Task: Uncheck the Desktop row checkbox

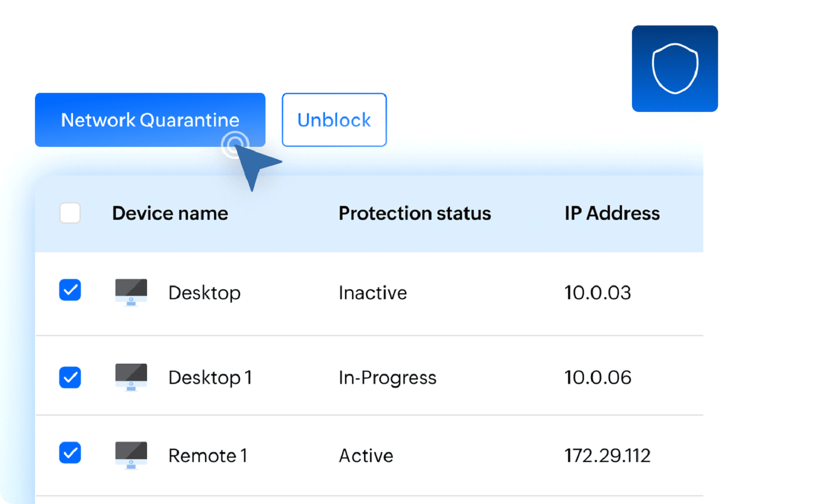Action: [x=70, y=290]
